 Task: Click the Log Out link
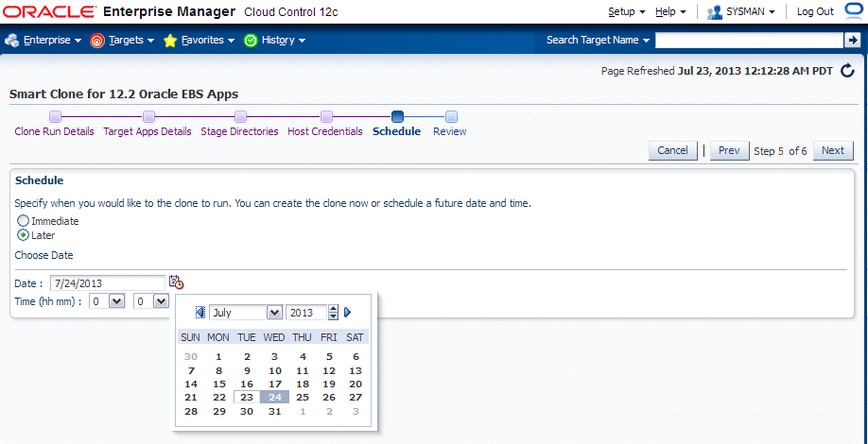point(815,11)
